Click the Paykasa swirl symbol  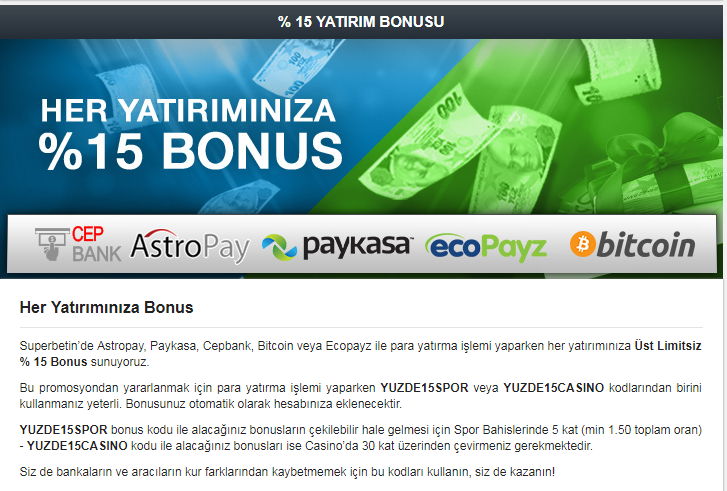(279, 247)
